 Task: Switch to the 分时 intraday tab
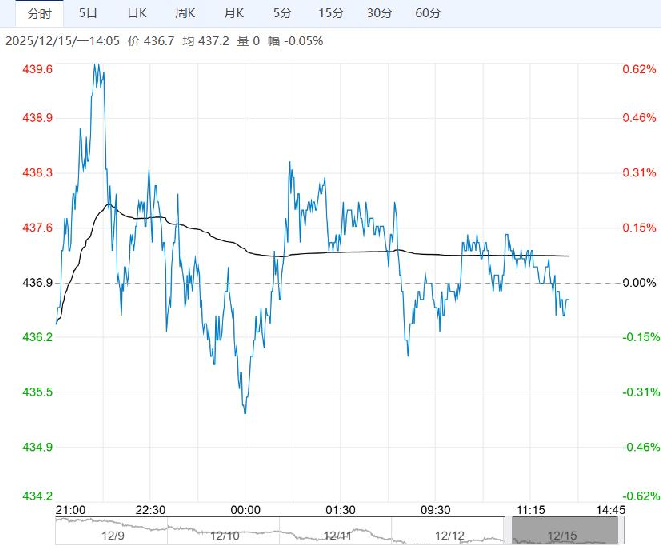(x=37, y=14)
